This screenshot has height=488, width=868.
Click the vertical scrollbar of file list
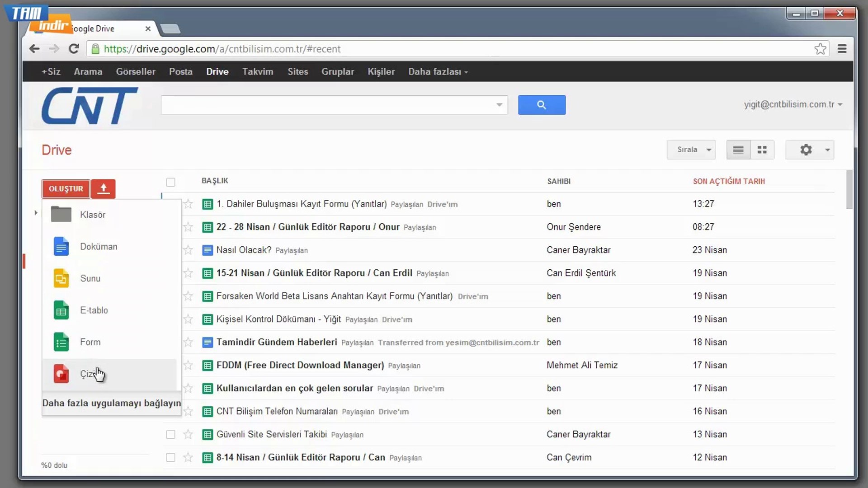(x=849, y=190)
